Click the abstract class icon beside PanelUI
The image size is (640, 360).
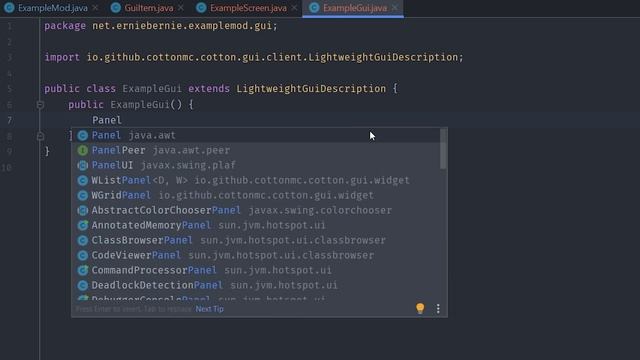click(x=83, y=165)
